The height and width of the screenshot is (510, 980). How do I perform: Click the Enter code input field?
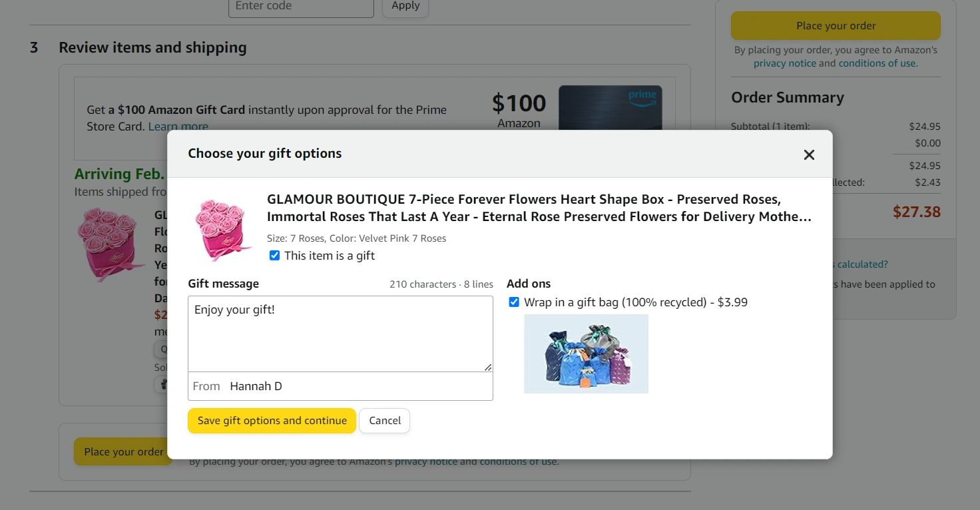pos(301,6)
